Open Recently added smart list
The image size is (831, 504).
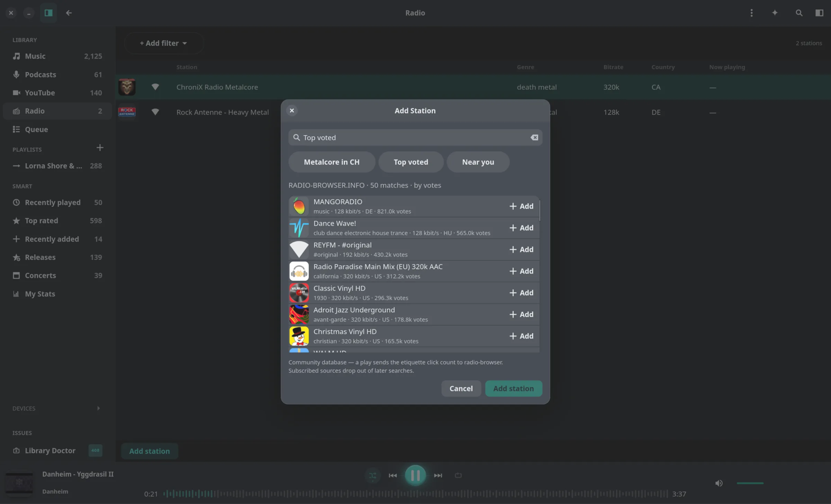point(57,239)
